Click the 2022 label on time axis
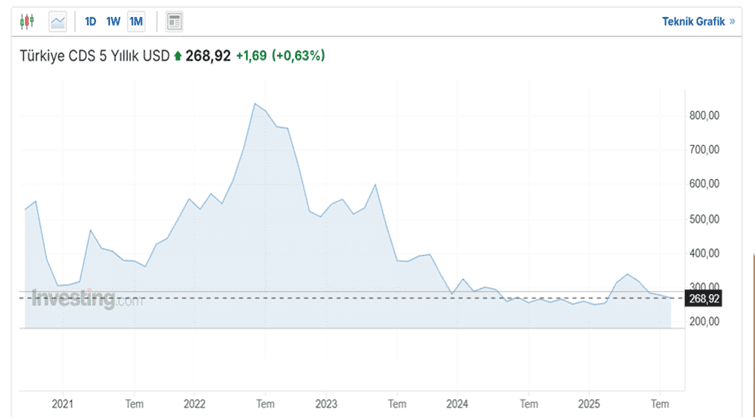Image resolution: width=755 pixels, height=418 pixels. (x=194, y=403)
